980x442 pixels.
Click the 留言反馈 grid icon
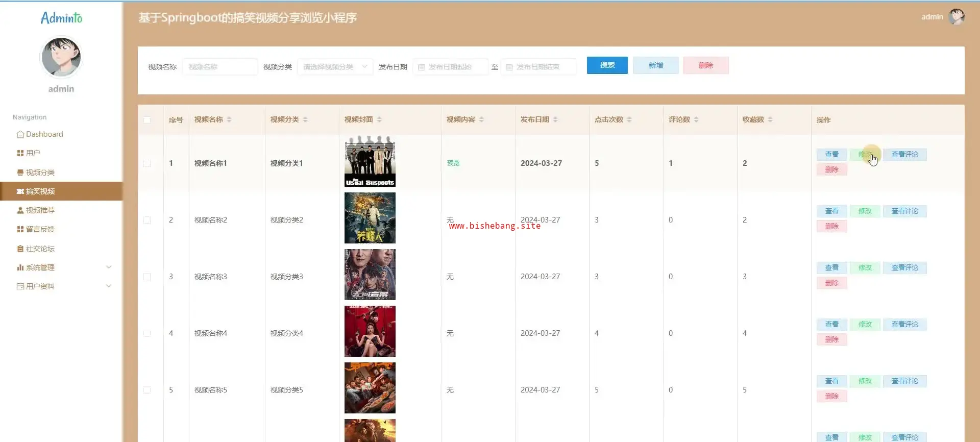point(20,229)
